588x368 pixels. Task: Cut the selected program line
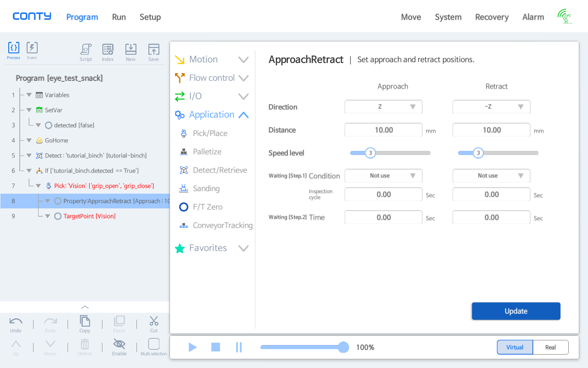coord(153,324)
